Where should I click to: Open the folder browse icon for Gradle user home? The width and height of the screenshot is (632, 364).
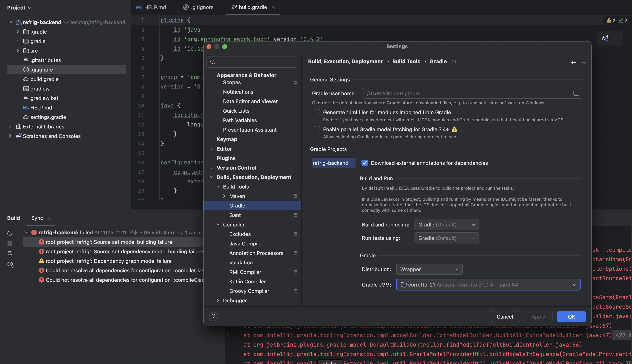click(576, 93)
